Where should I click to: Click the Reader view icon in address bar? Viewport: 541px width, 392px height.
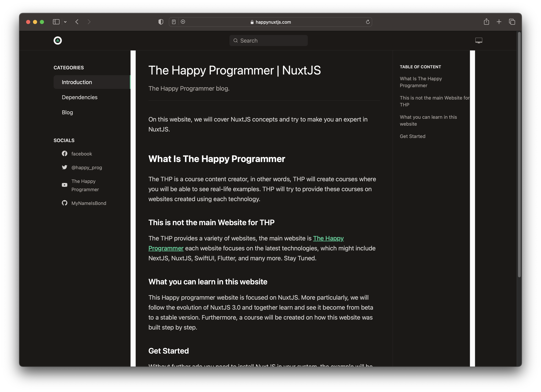coord(174,22)
